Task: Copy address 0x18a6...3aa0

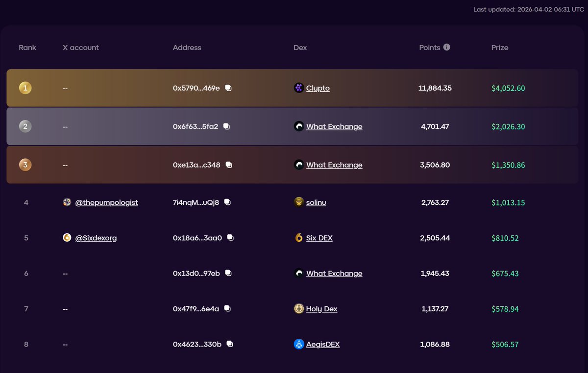Action: click(230, 238)
